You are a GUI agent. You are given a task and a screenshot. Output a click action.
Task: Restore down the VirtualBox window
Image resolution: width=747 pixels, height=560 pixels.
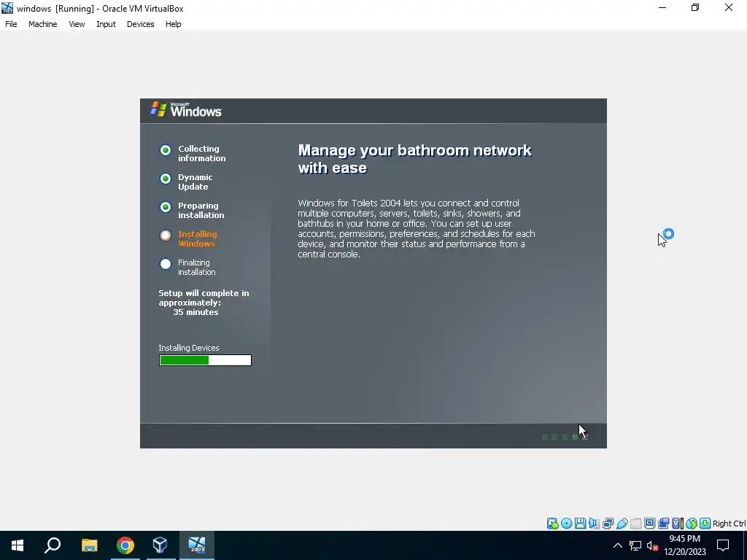695,7
